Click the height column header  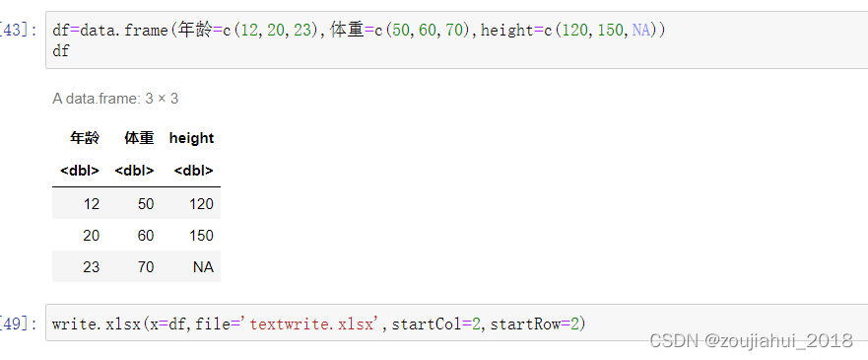[191, 138]
